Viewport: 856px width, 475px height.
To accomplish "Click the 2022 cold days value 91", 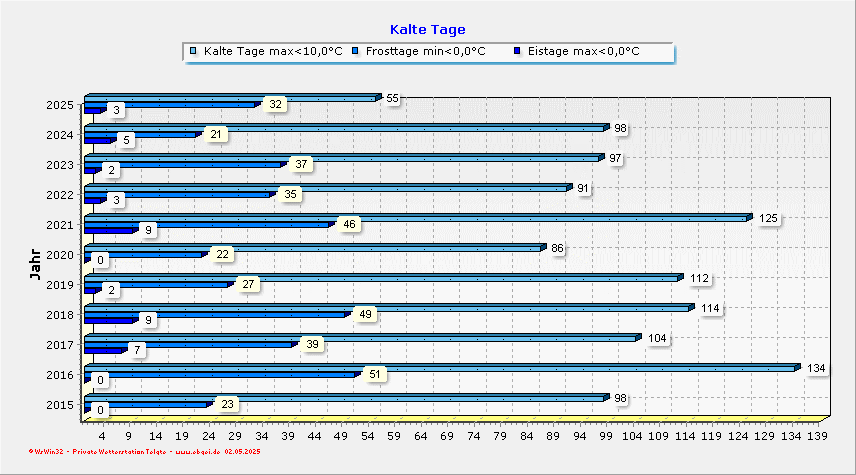I will (x=583, y=188).
